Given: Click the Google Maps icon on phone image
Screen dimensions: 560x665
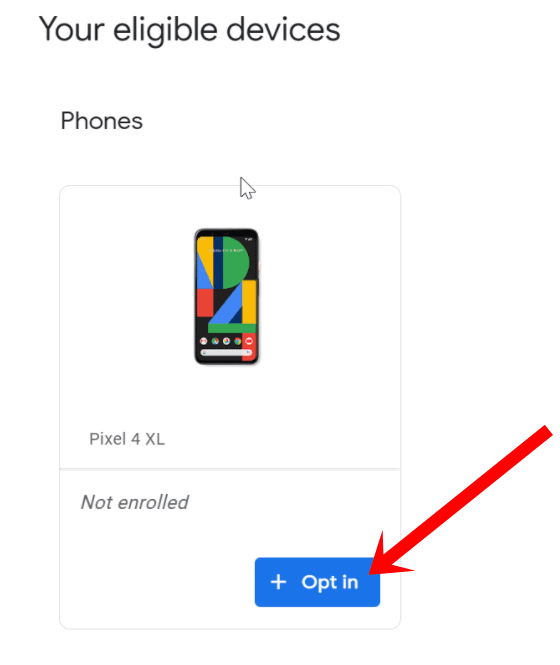Looking at the screenshot, I should pyautogui.click(x=215, y=341).
